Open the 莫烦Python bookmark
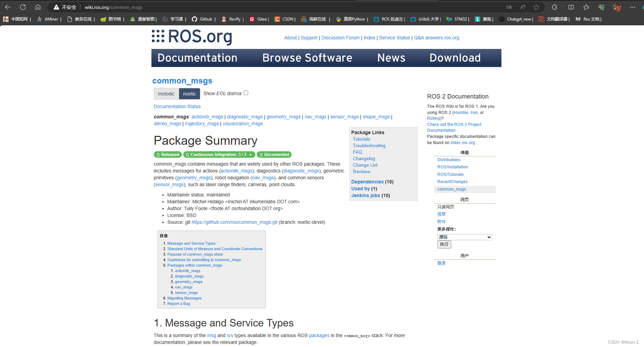This screenshot has height=347, width=644. [x=351, y=19]
